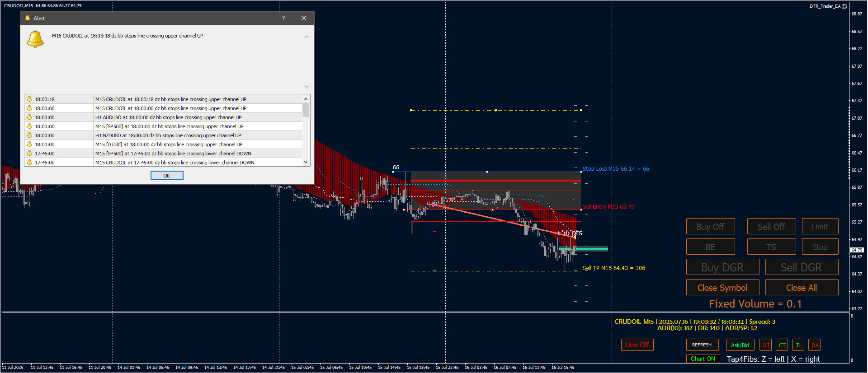Click the BE break-even button
The width and height of the screenshot is (868, 373).
[710, 247]
